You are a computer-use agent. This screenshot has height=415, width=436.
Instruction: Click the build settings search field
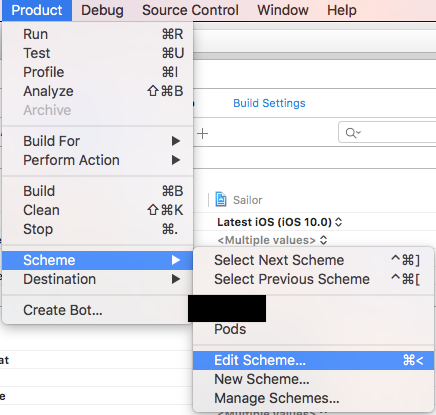click(x=387, y=133)
